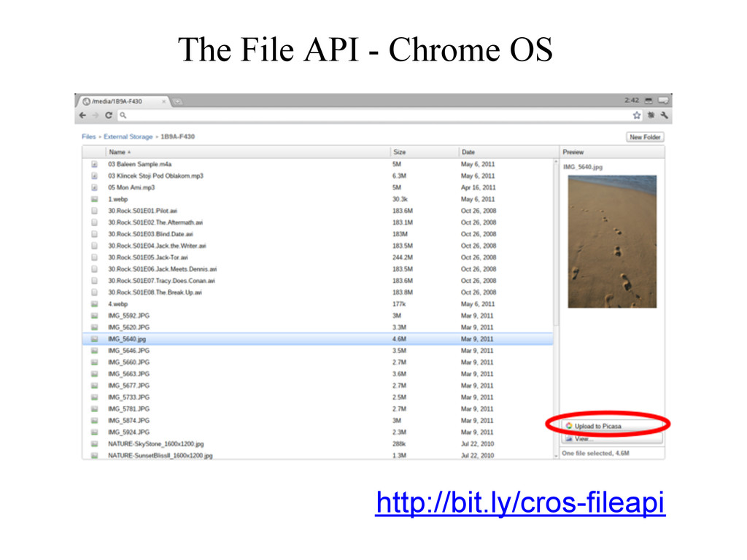
Task: Click the bug report icon in toolbar
Action: point(651,115)
